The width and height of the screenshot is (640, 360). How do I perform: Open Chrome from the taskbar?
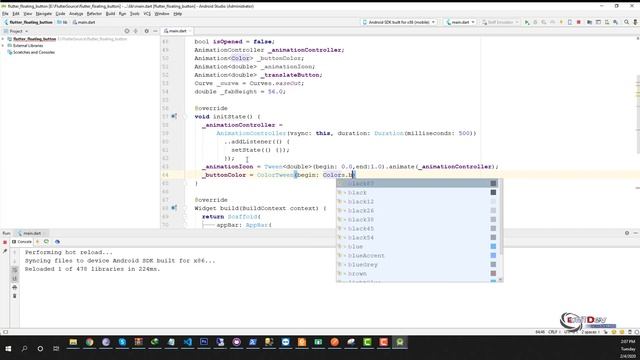(89, 342)
